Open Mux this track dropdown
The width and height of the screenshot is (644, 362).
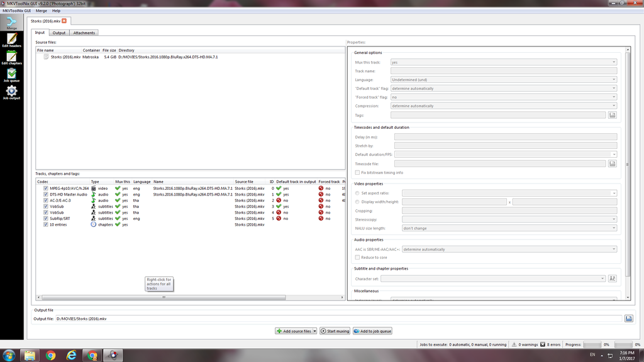tap(504, 62)
